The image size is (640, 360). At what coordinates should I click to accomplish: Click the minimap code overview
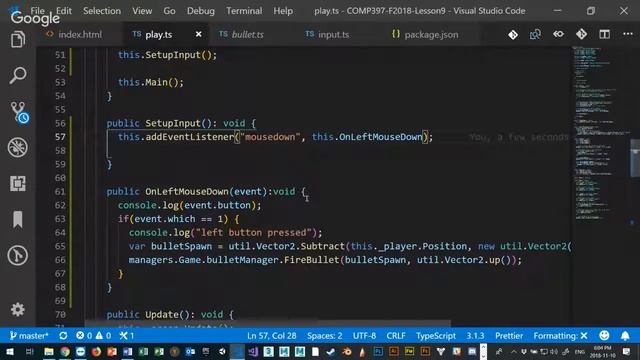click(x=600, y=135)
